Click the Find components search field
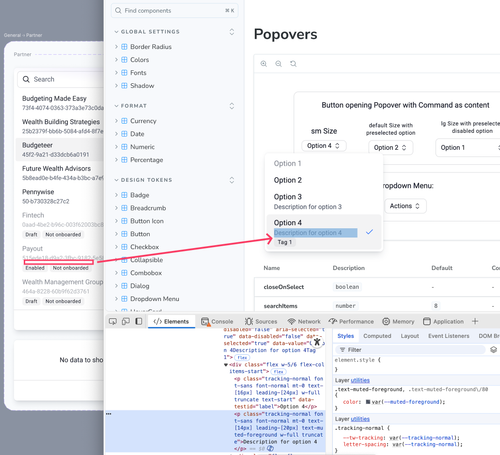 175,11
